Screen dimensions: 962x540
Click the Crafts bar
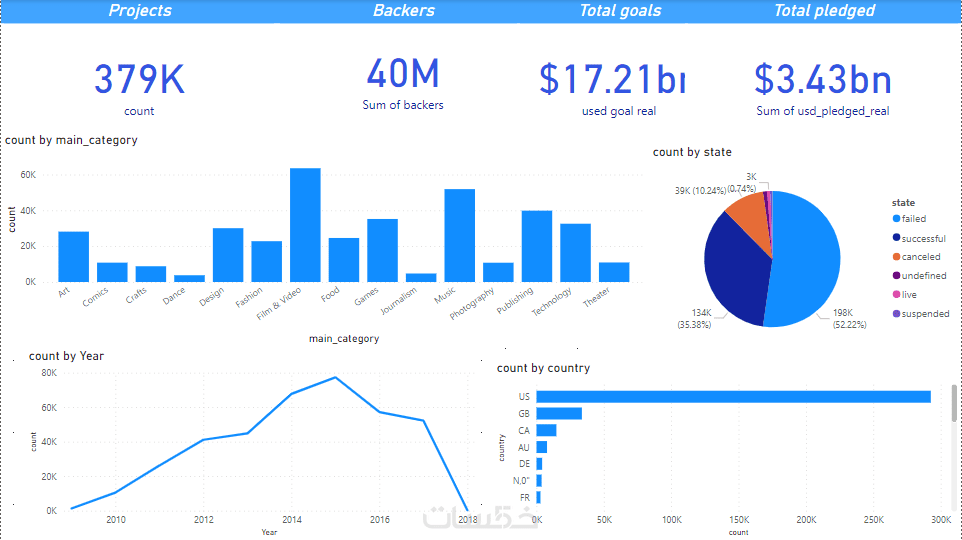[x=151, y=274]
